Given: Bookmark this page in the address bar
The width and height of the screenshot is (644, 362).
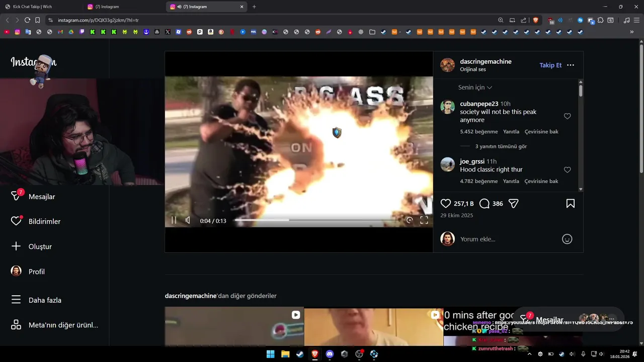Looking at the screenshot, I should [x=37, y=20].
